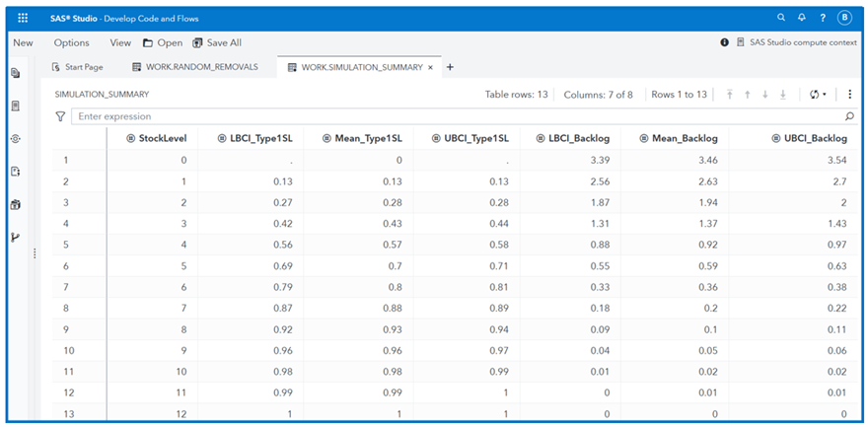Viewport: 868px width, 427px height.
Task: Switch to the Start Page tab
Action: 83,67
